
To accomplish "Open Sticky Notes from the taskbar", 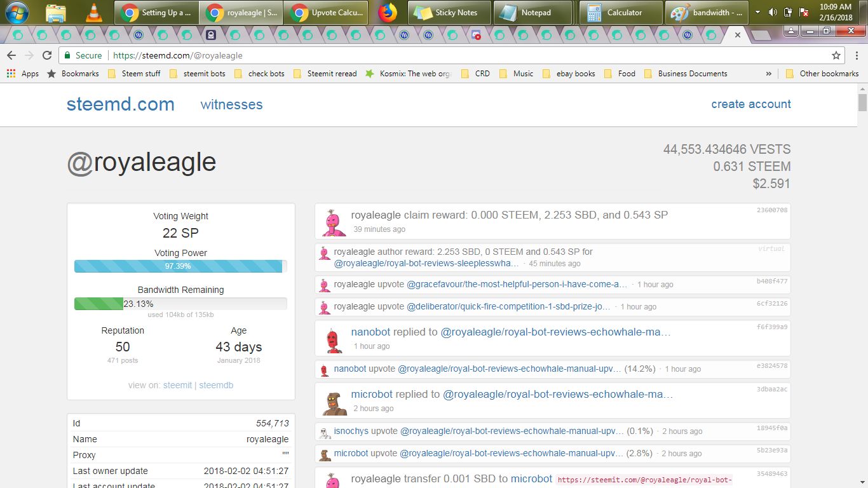I will [x=449, y=12].
